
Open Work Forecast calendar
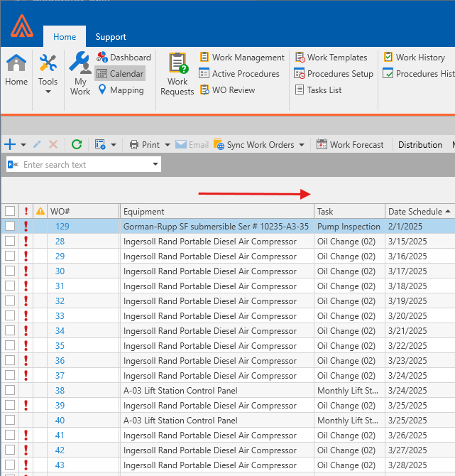(x=350, y=145)
